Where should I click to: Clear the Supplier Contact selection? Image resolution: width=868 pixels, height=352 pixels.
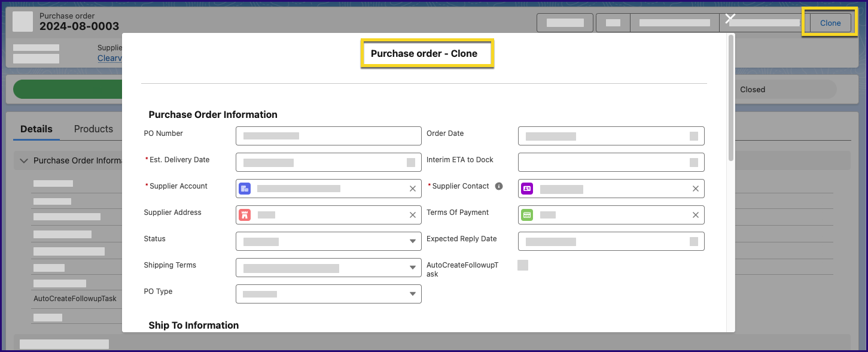coord(696,189)
